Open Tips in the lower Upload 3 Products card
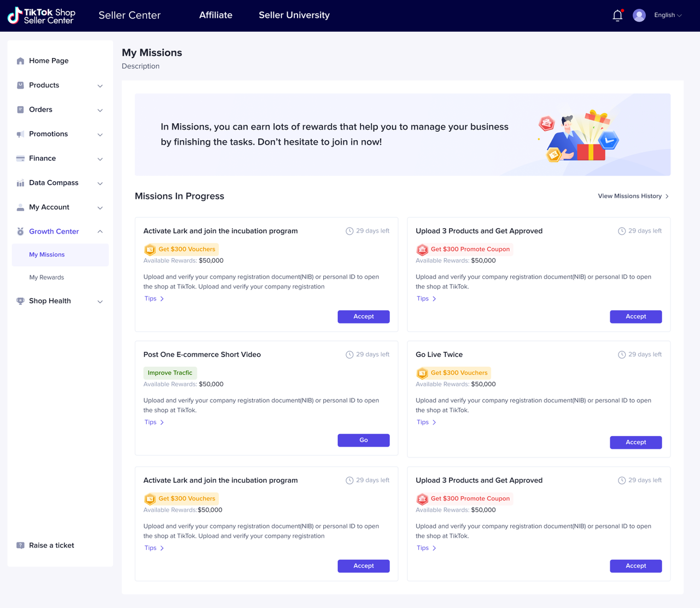 tap(427, 548)
